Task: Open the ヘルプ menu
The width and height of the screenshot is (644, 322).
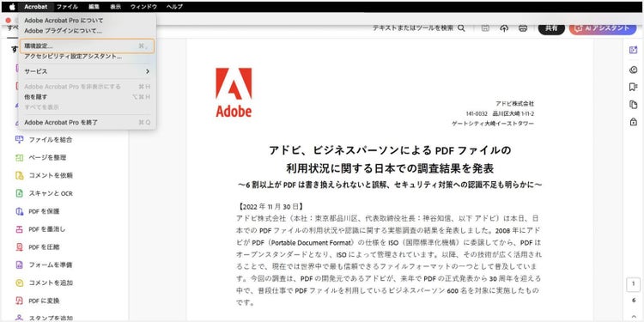Action: tap(174, 7)
